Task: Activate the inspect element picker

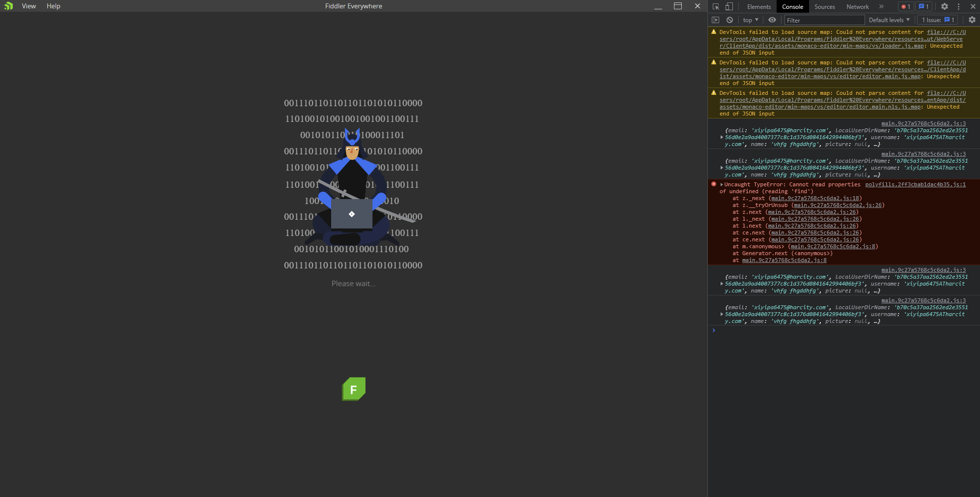Action: point(716,6)
